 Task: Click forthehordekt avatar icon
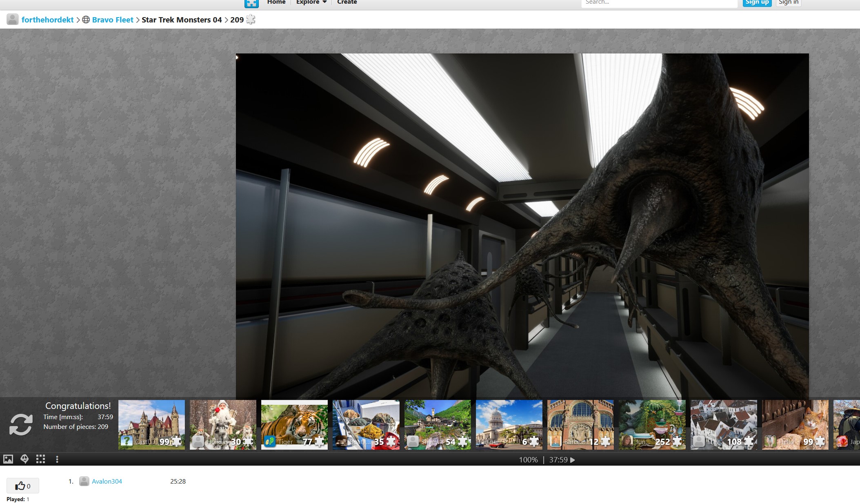tap(13, 20)
